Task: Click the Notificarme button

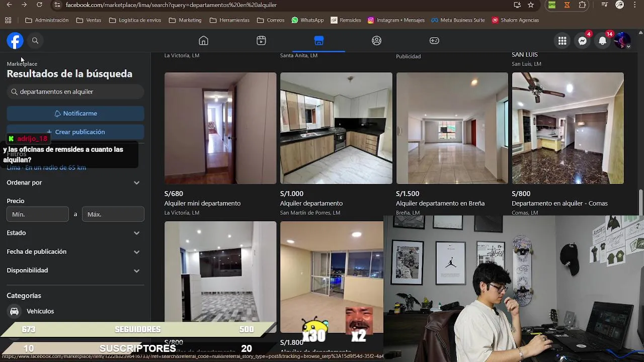Action: [75, 114]
